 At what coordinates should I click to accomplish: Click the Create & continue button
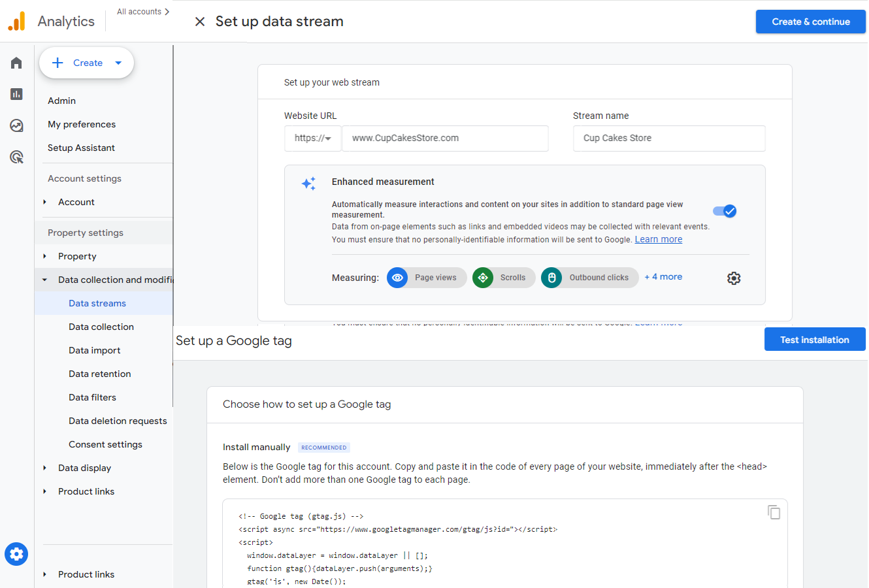tap(811, 22)
